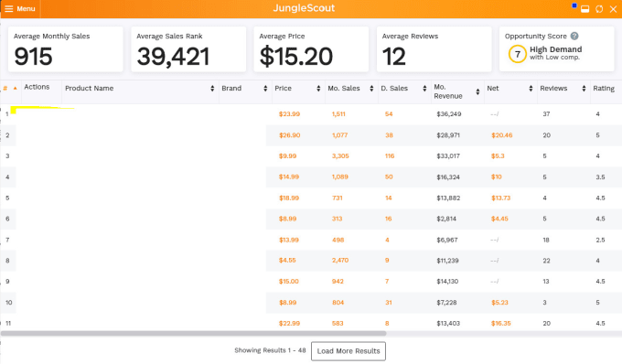Click the refresh icon in the header

click(599, 9)
